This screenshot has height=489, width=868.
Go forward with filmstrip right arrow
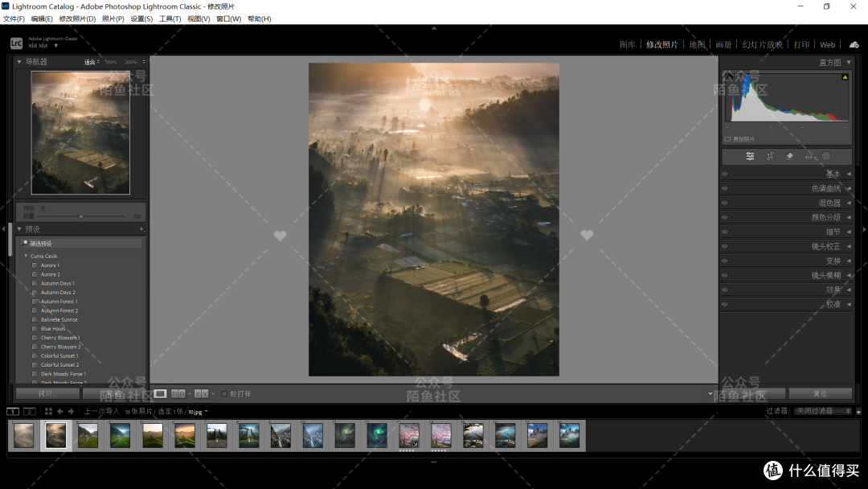click(71, 412)
